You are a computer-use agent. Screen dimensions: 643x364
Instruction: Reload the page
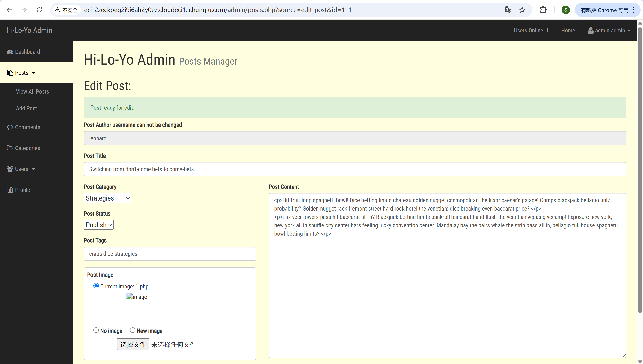(39, 10)
